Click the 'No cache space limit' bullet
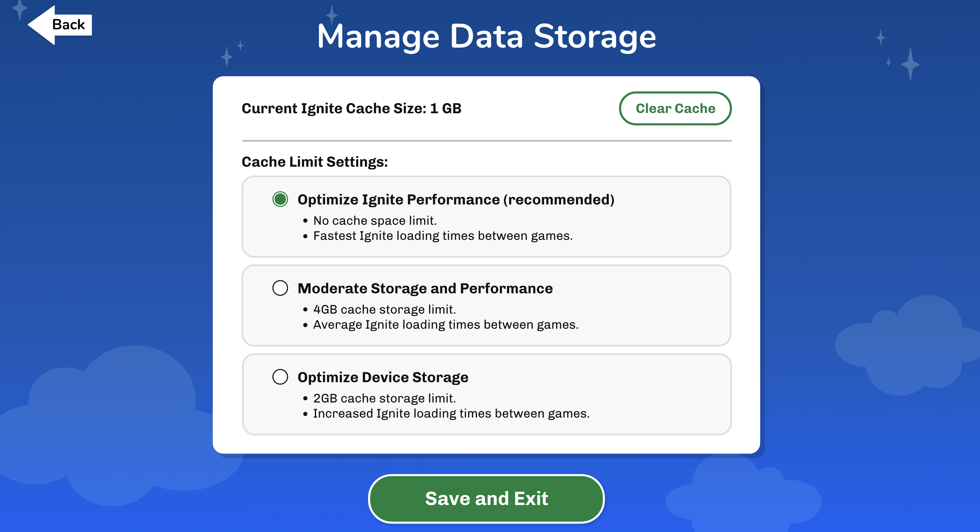This screenshot has width=980, height=532. [375, 221]
